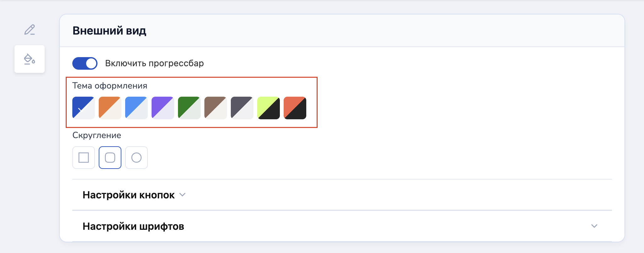
Task: Click the chevron next to Настройки кнопок
Action: 182,195
